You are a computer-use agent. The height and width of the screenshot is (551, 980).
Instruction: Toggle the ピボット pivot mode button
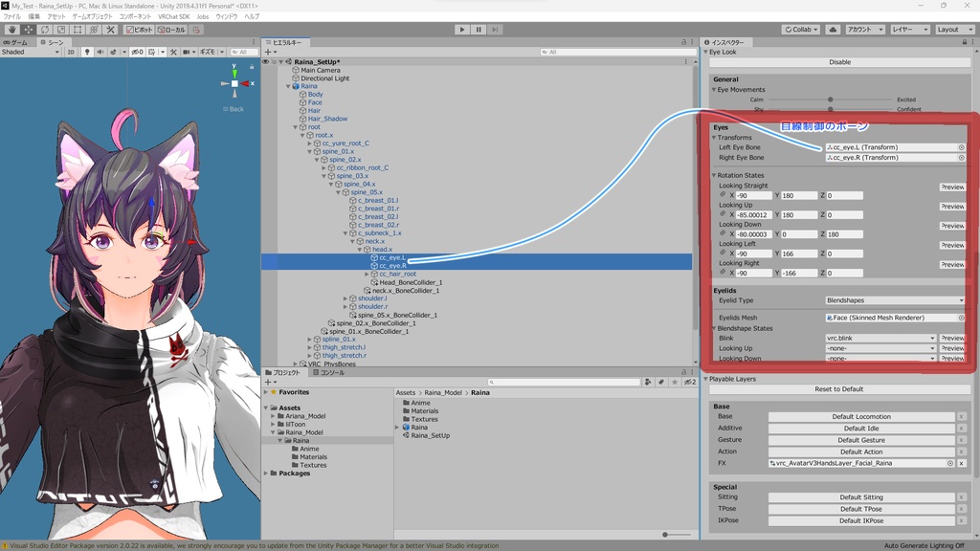[x=139, y=30]
